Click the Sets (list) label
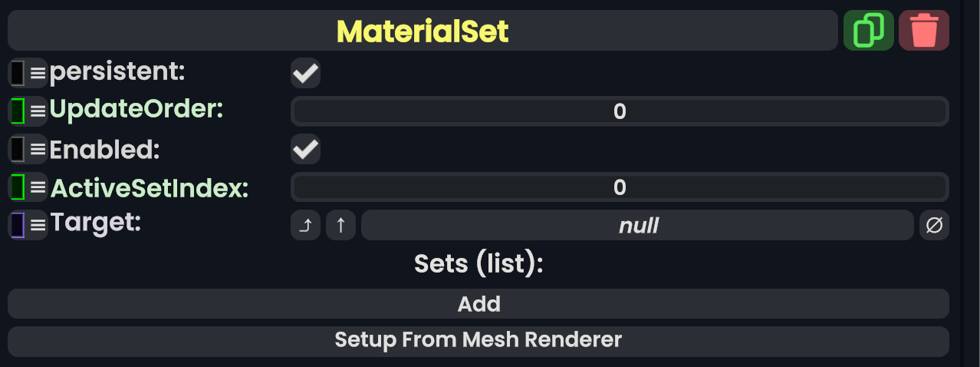The width and height of the screenshot is (980, 367). pos(478,264)
